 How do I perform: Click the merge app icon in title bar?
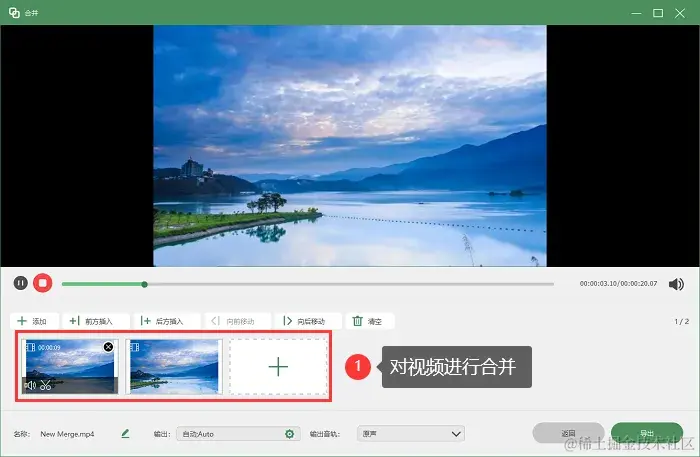coord(14,12)
